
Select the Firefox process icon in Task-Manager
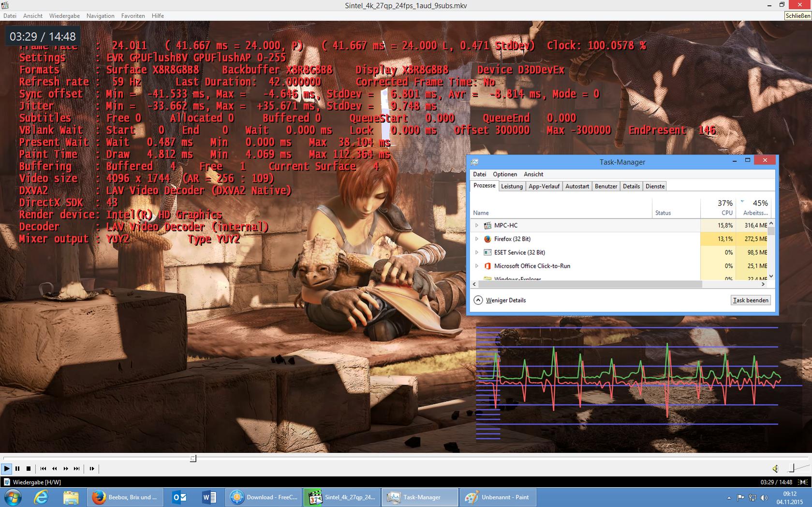click(487, 239)
